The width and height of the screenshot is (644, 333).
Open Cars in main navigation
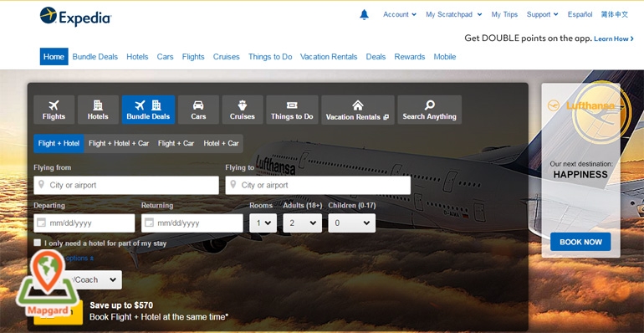[165, 57]
